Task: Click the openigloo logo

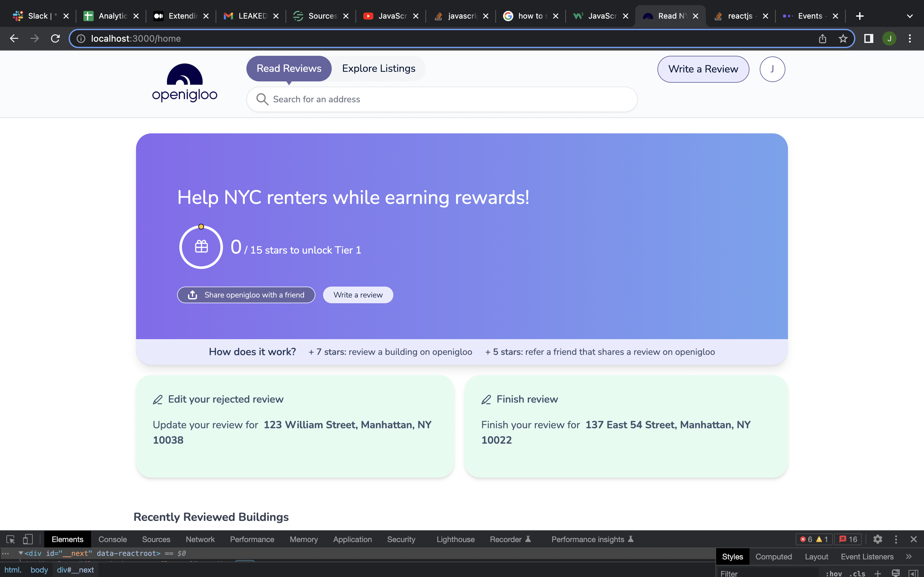Action: pos(184,83)
